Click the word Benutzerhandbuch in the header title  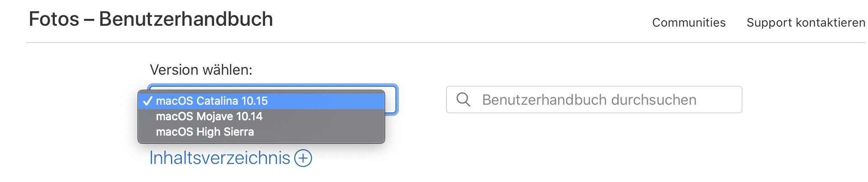click(186, 19)
